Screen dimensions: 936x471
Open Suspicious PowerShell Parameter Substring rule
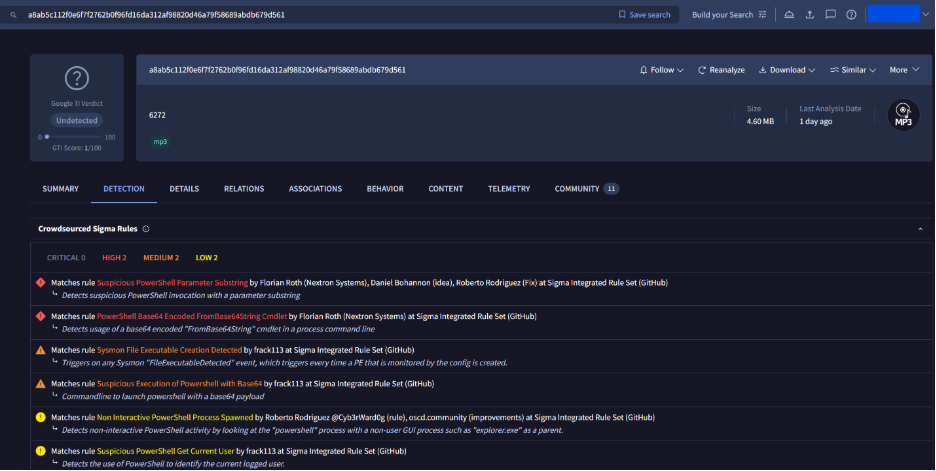(172, 283)
